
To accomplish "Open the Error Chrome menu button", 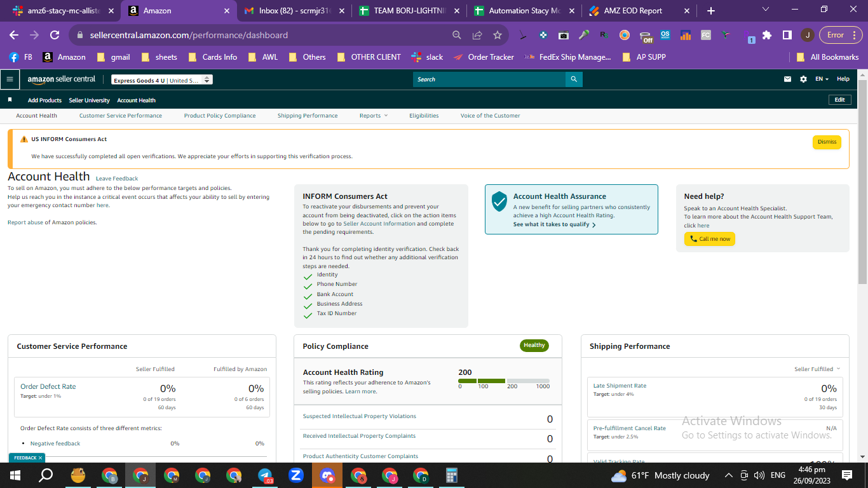I will 841,35.
